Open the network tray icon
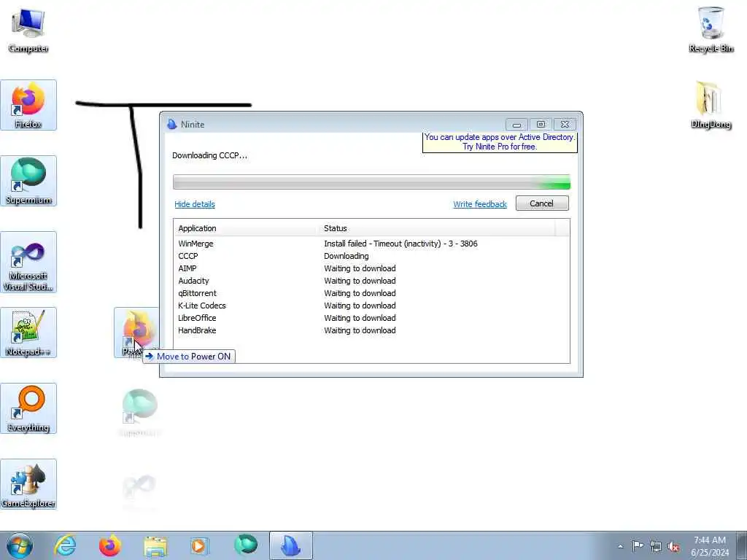 point(656,547)
